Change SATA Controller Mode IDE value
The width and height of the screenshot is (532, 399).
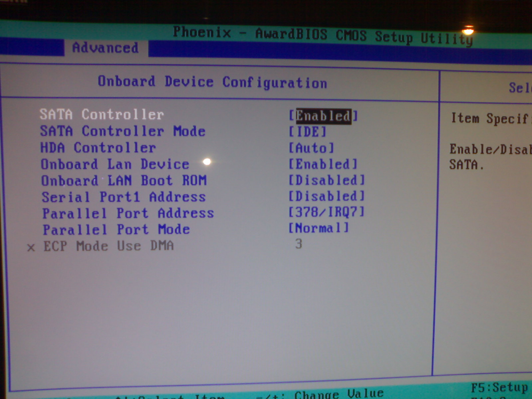[x=308, y=132]
